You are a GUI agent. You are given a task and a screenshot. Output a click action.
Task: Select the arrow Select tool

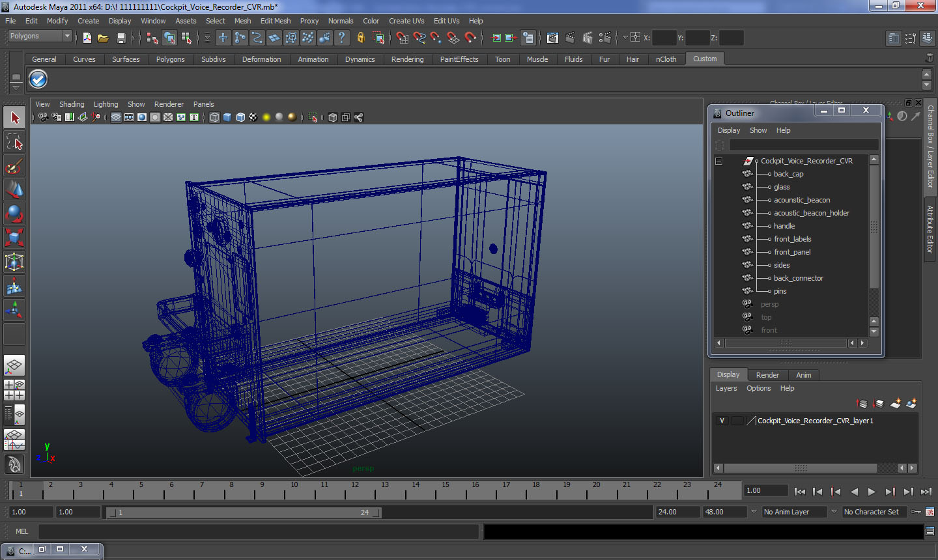coord(14,118)
